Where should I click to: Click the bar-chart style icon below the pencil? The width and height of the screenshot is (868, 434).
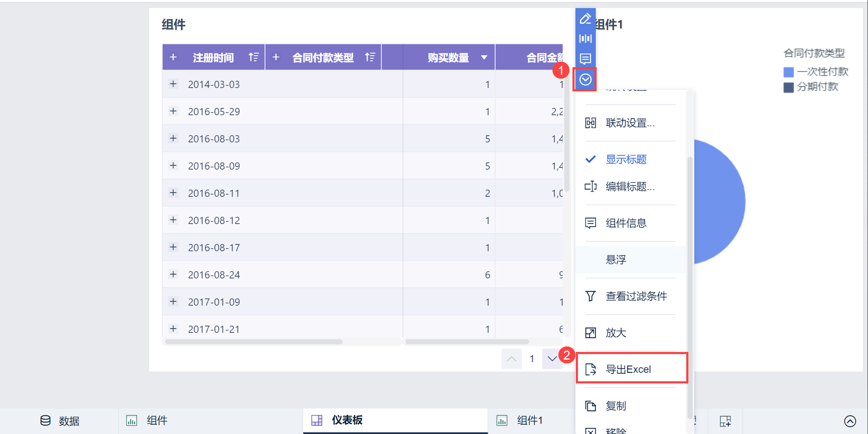pos(585,39)
